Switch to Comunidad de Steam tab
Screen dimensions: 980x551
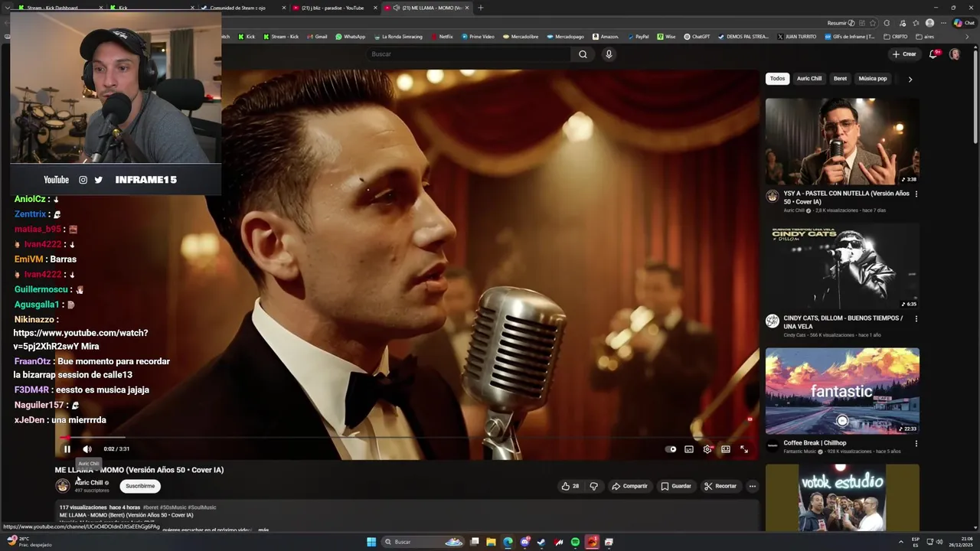pyautogui.click(x=243, y=8)
